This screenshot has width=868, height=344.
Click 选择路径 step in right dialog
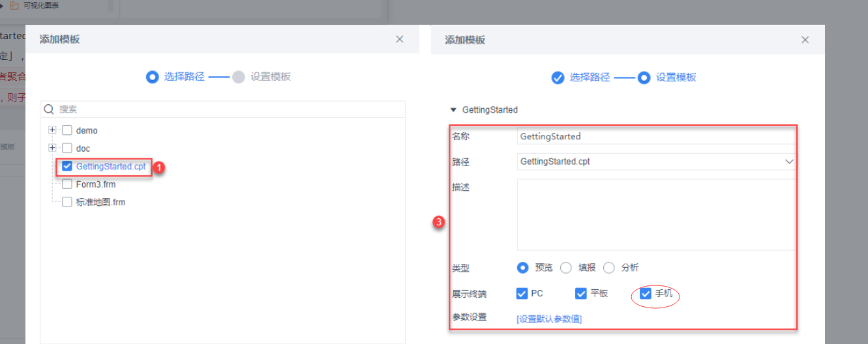(x=580, y=77)
